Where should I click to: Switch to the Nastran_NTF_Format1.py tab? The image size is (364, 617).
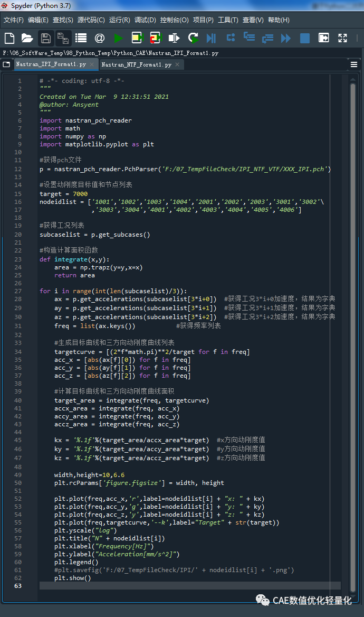click(137, 64)
